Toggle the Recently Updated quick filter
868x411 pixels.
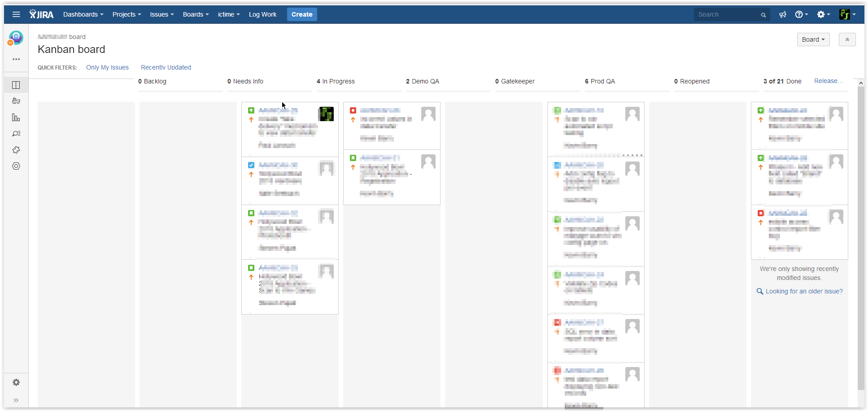[166, 67]
